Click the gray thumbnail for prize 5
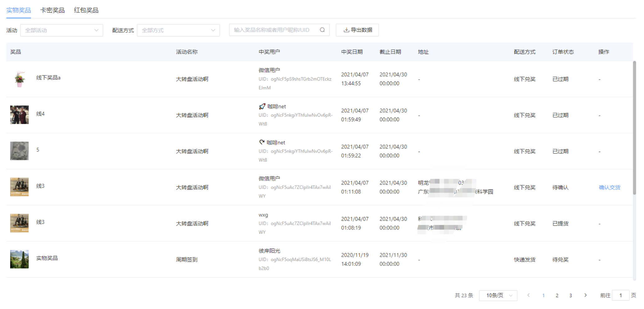 pyautogui.click(x=19, y=151)
